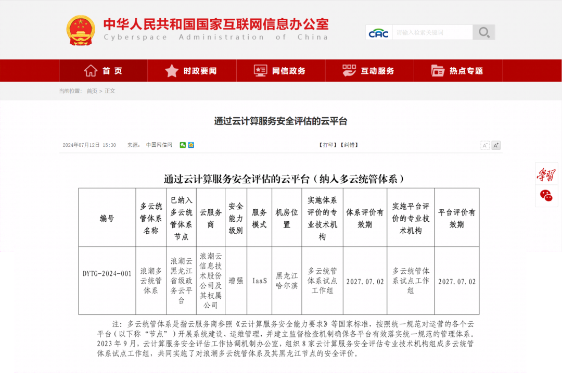Click the home icon on 首页 nav item
Screen dimensions: 562x392
click(91, 70)
